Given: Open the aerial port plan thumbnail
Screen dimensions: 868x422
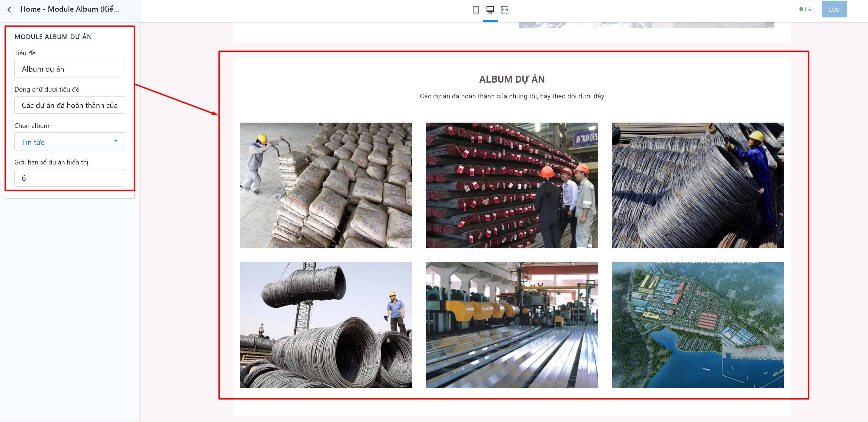Looking at the screenshot, I should coord(698,325).
